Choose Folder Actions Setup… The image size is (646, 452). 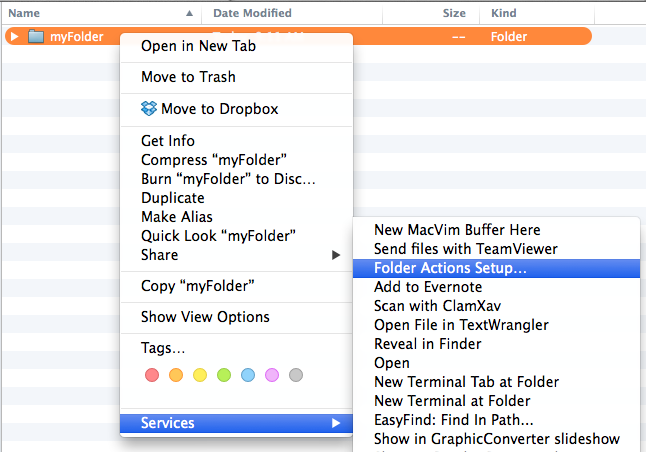[x=496, y=268]
